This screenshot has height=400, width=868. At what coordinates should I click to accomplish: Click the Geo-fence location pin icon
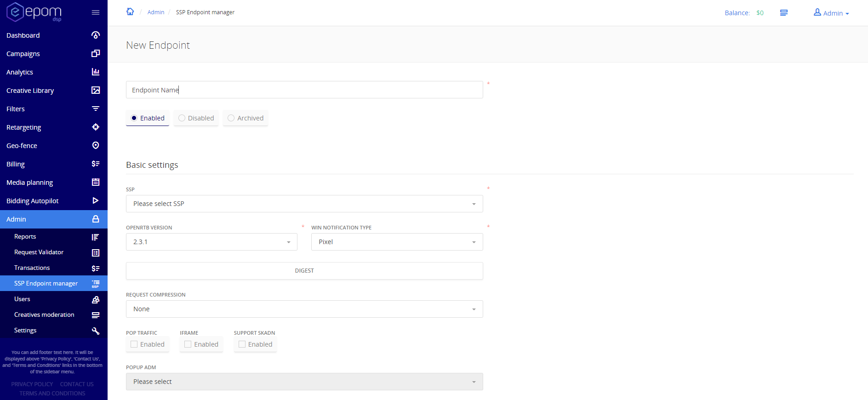coord(96,145)
